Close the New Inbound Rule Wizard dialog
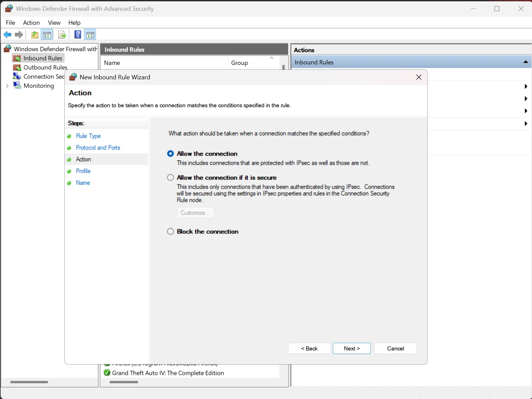532x399 pixels. tap(419, 77)
